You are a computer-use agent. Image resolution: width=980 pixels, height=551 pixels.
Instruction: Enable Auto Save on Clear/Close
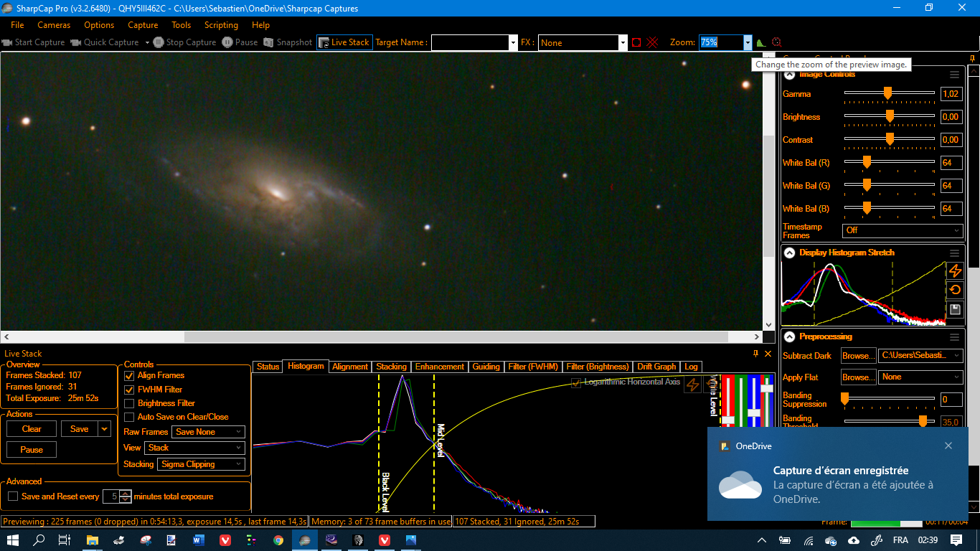130,417
